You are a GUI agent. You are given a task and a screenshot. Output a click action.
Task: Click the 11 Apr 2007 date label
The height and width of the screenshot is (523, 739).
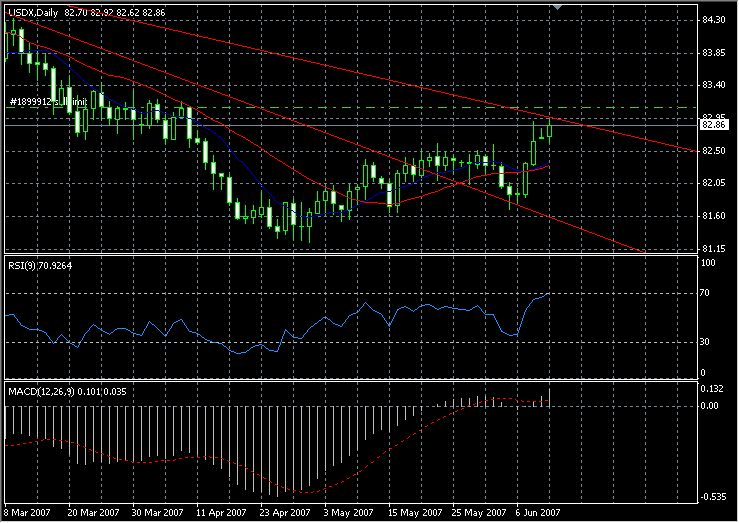tap(221, 513)
